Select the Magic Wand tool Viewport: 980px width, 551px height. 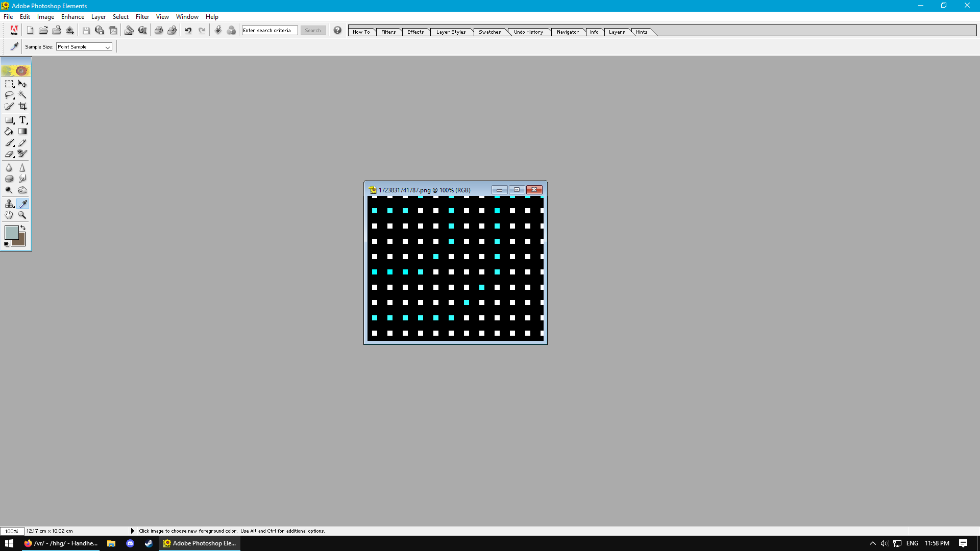(22, 95)
